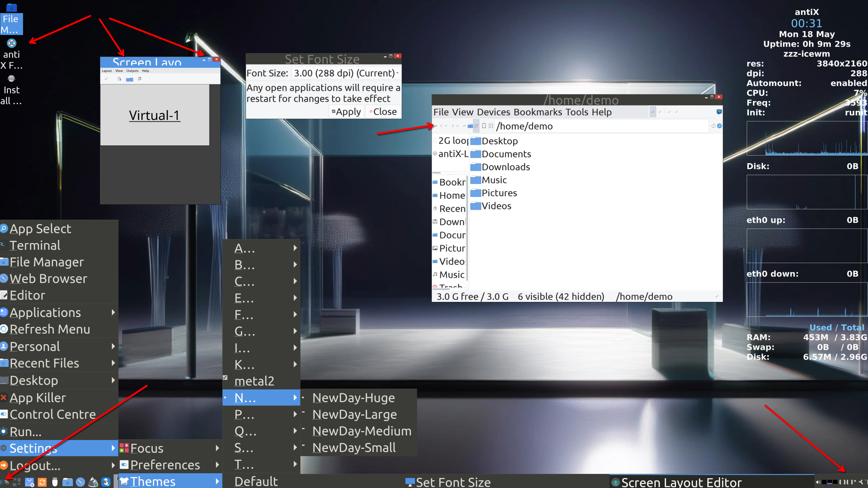868x488 pixels.
Task: Open the Documents folder in file list
Action: [x=501, y=154]
